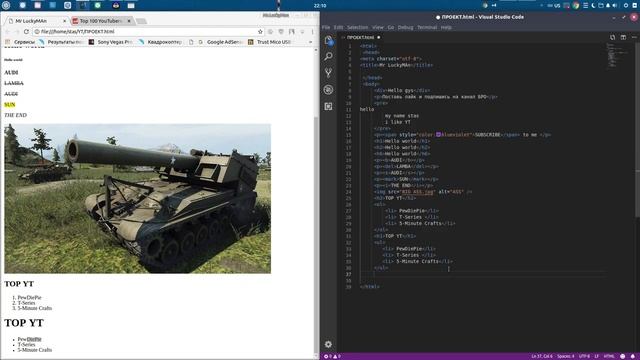
Task: Click the highlighted SUN text on the page
Action: click(x=10, y=104)
